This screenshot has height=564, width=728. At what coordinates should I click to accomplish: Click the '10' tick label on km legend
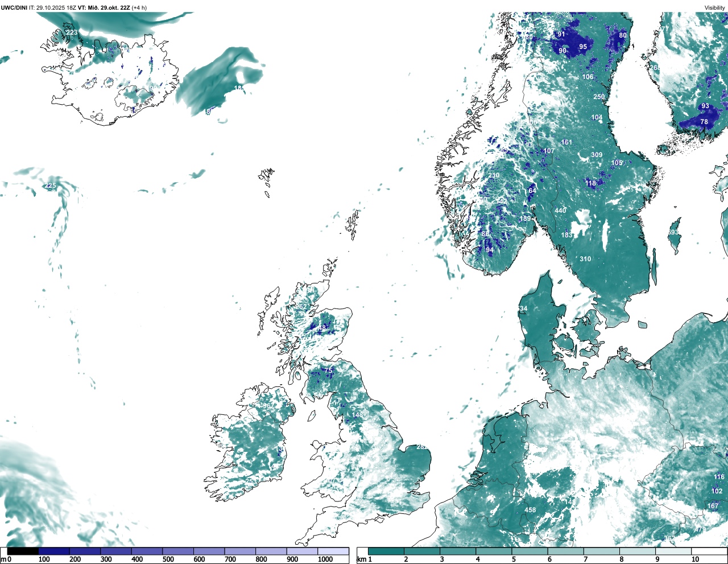(695, 559)
